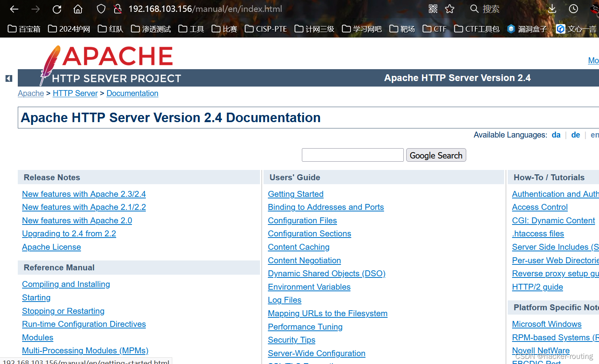Switch language to de
This screenshot has width=599, height=364.
(576, 135)
